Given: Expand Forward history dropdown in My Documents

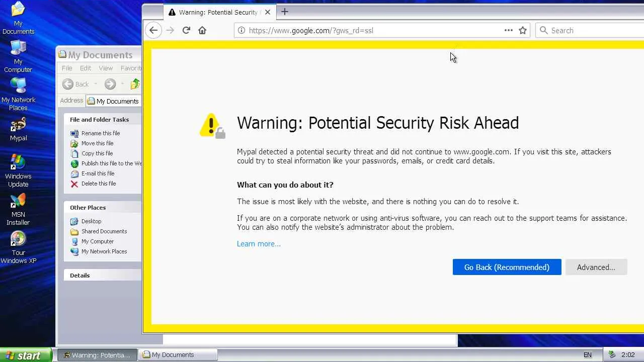Looking at the screenshot, I should 122,84.
